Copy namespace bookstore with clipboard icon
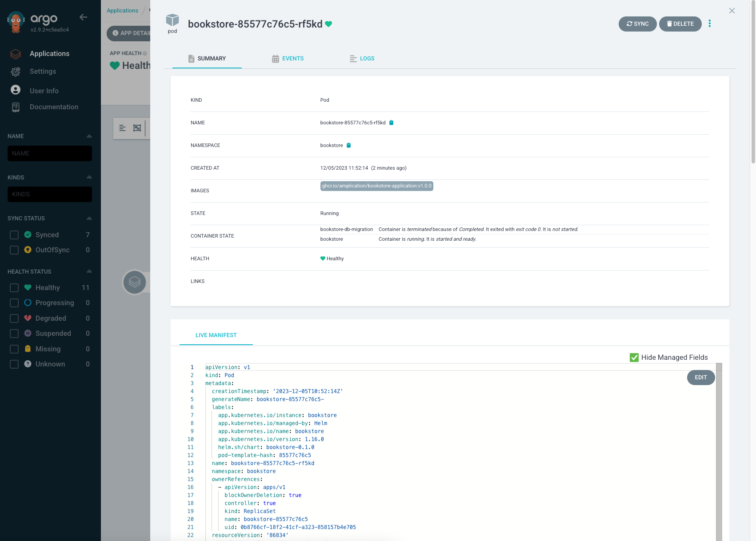Image resolution: width=756 pixels, height=541 pixels. [x=349, y=145]
